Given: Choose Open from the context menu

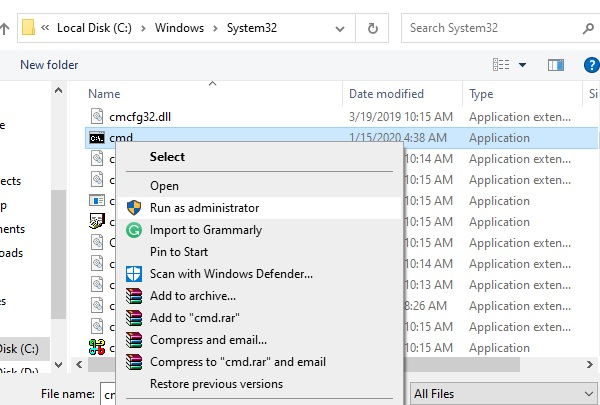Looking at the screenshot, I should pos(164,186).
